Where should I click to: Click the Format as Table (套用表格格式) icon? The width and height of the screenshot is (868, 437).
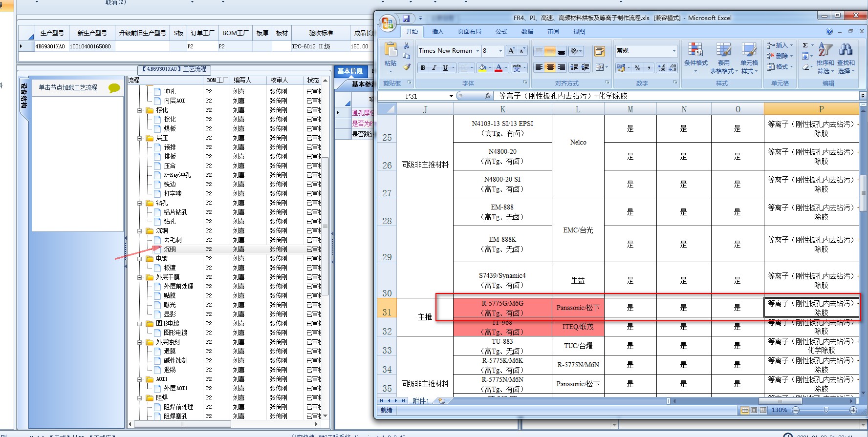(723, 50)
